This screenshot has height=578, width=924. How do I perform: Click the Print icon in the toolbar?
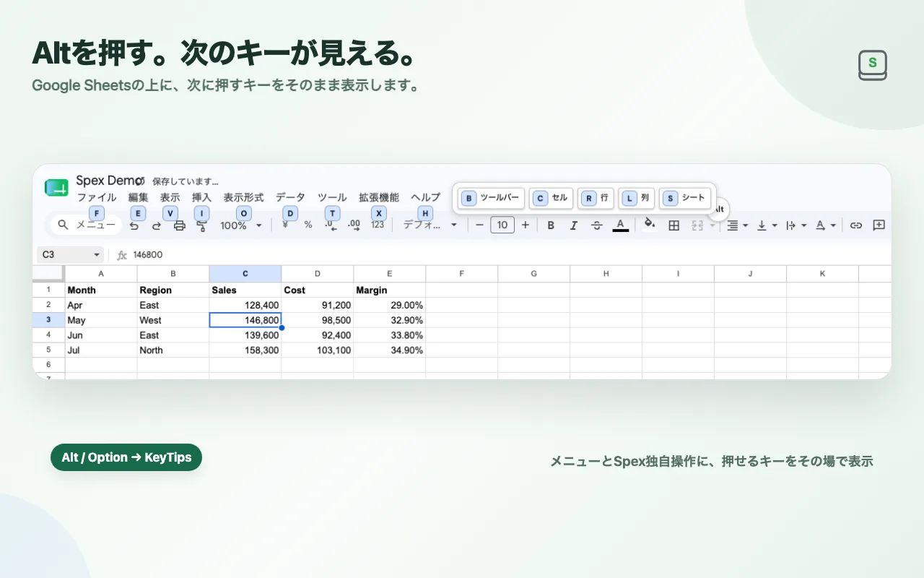pyautogui.click(x=180, y=225)
